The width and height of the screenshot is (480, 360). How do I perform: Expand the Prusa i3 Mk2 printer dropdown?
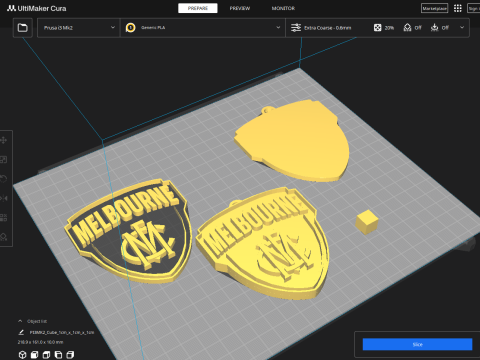[113, 27]
